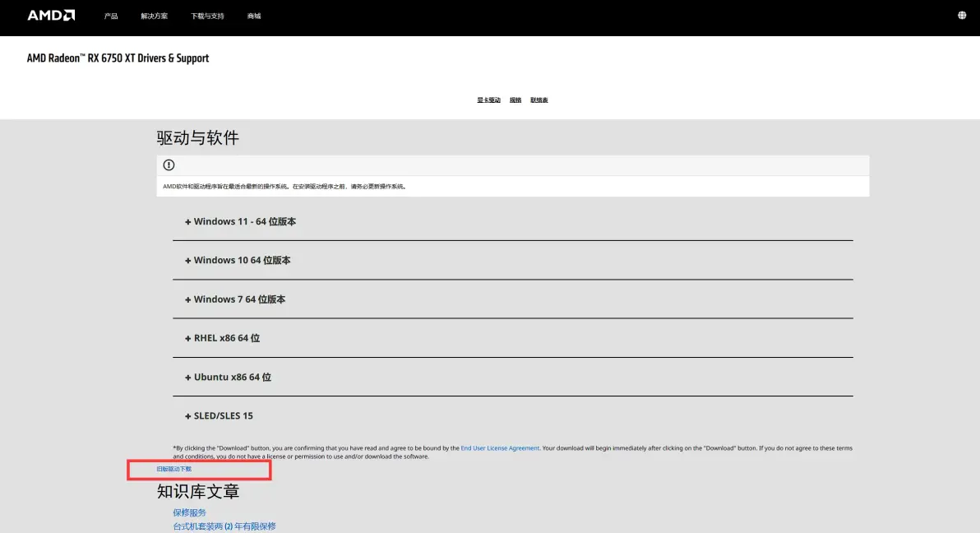980x533 pixels.
Task: Click the AMD Radeon RX 6750 XT title
Action: [x=118, y=58]
